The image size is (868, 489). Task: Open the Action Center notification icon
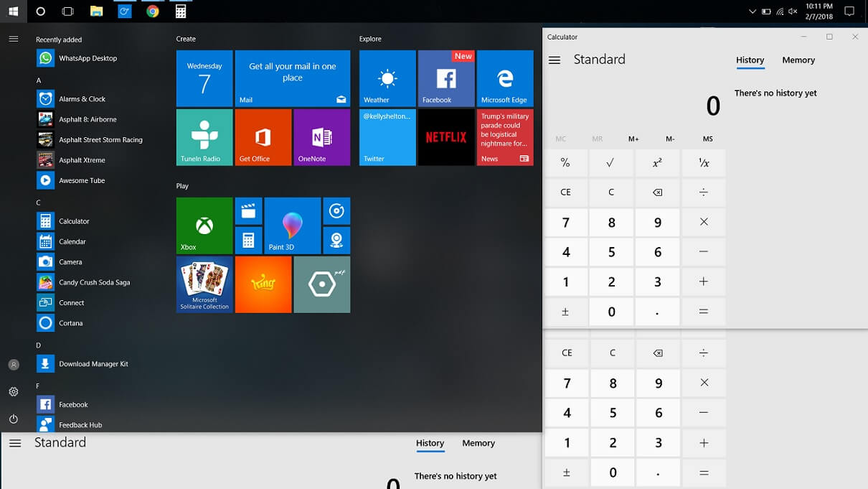849,11
